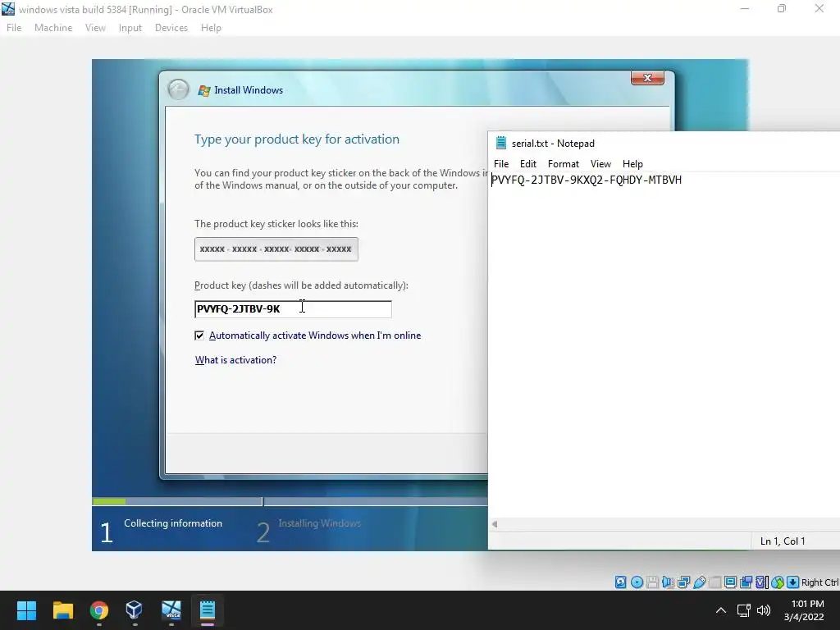
Task: Click the green setup progress bar
Action: coord(109,501)
